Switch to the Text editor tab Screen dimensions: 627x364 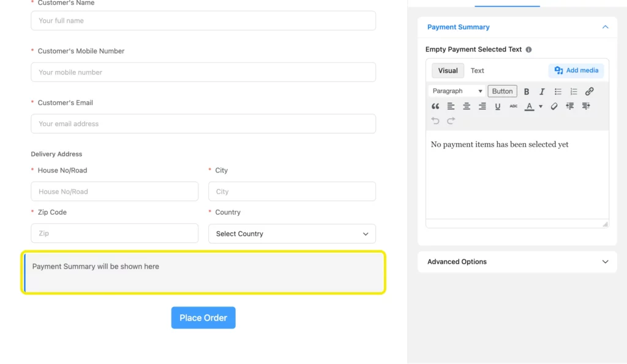477,71
